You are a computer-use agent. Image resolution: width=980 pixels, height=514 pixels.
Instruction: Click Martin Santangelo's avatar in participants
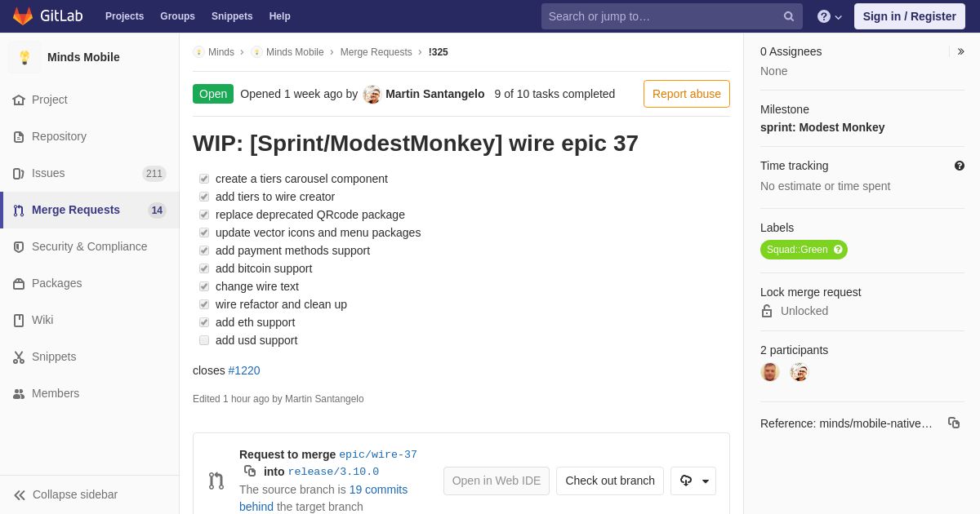point(800,372)
